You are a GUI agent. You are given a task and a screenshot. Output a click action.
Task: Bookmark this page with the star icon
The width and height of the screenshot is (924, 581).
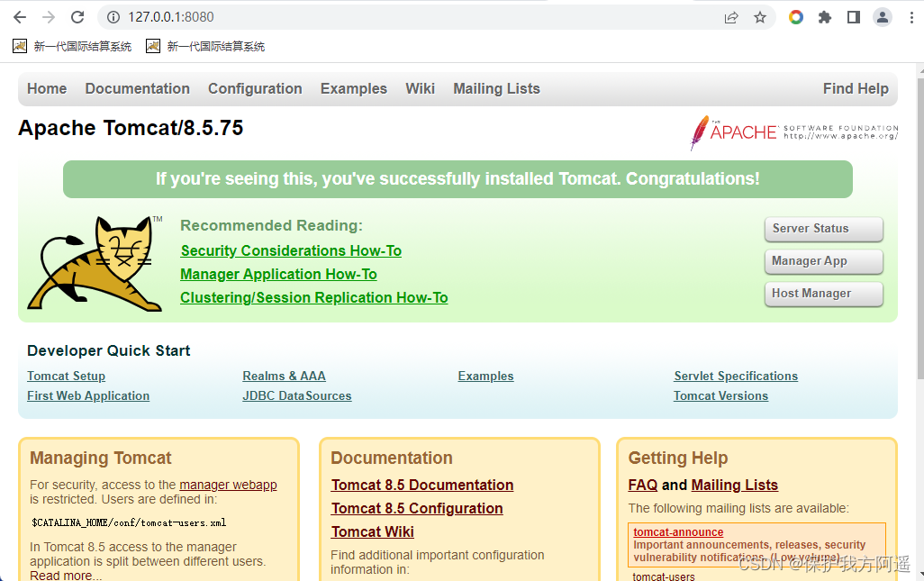pos(760,17)
